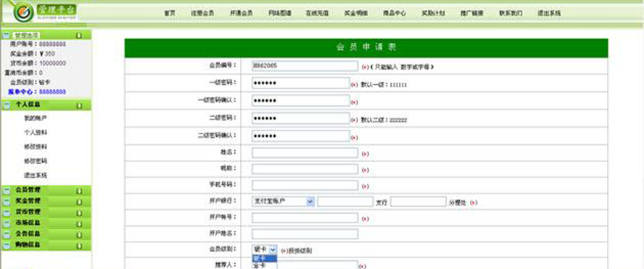Collapse the 管理选项 panel with its arrow
Screen dimensions: 644x269
(79, 36)
